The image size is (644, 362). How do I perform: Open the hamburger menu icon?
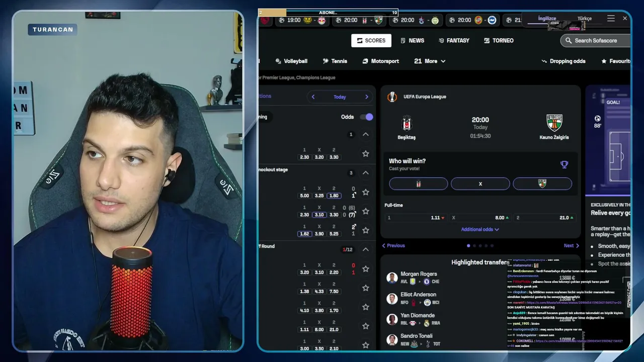tap(611, 19)
